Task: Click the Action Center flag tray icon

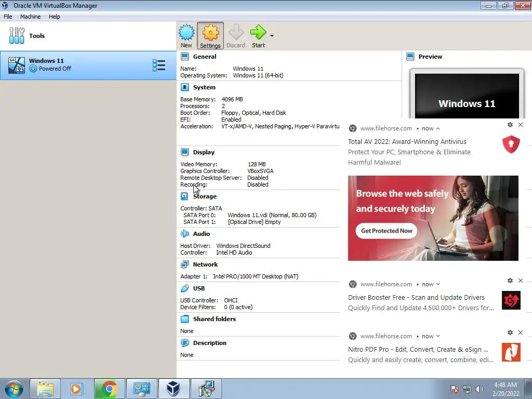Action: [454, 389]
